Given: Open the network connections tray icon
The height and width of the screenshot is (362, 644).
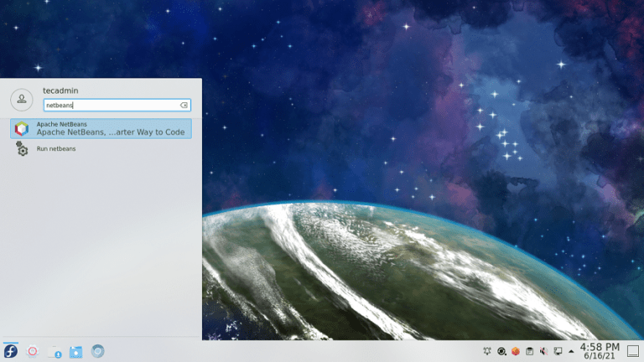Looking at the screenshot, I should [x=558, y=351].
